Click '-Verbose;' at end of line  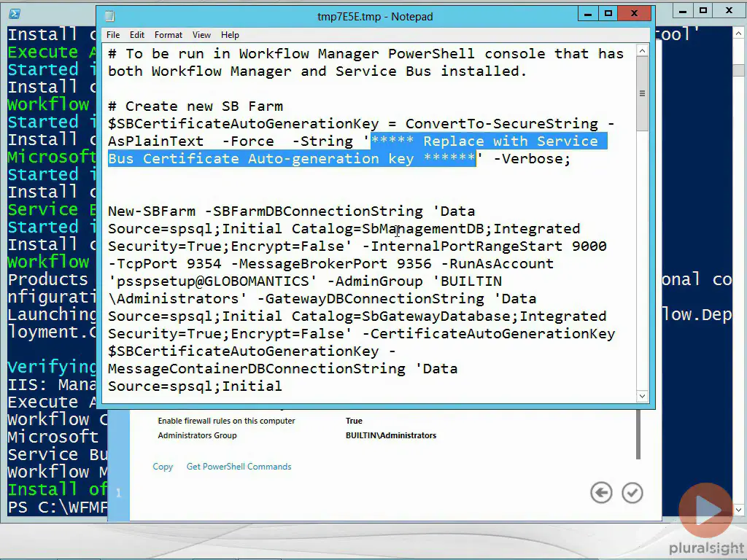coord(532,159)
